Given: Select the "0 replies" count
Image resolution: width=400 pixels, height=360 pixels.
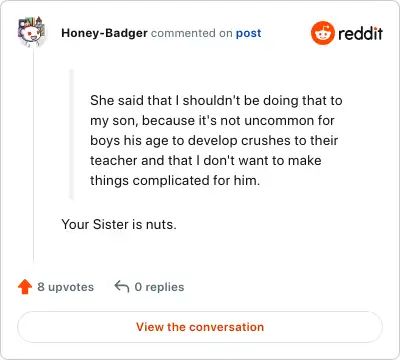Looking at the screenshot, I should coord(159,287).
